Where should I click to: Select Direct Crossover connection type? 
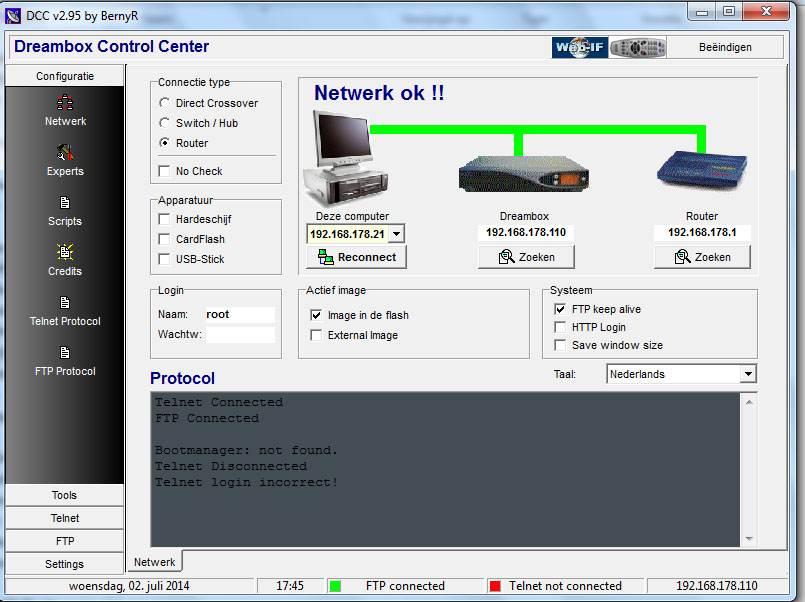click(164, 103)
